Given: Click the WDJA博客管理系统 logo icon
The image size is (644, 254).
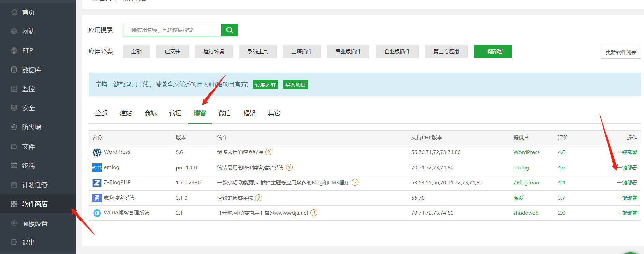Looking at the screenshot, I should point(97,213).
